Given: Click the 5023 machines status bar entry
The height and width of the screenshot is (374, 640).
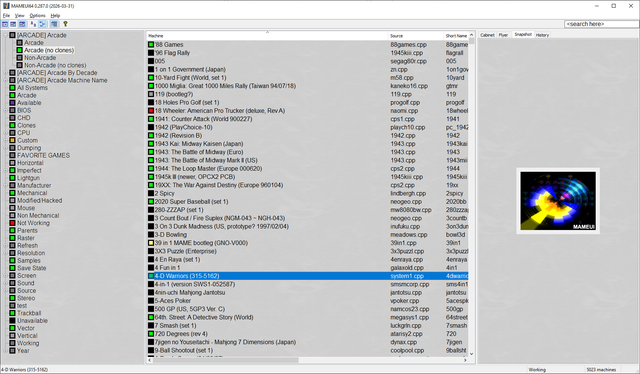Looking at the screenshot, I should click(x=601, y=370).
